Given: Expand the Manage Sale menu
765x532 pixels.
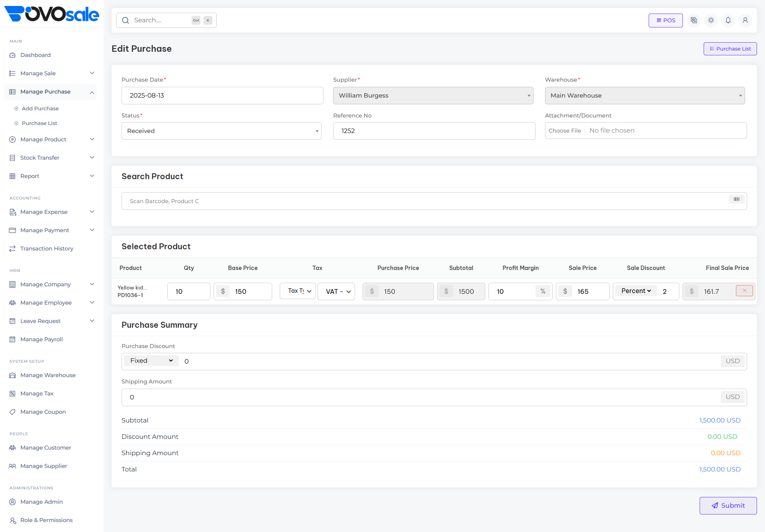Looking at the screenshot, I should (50, 73).
